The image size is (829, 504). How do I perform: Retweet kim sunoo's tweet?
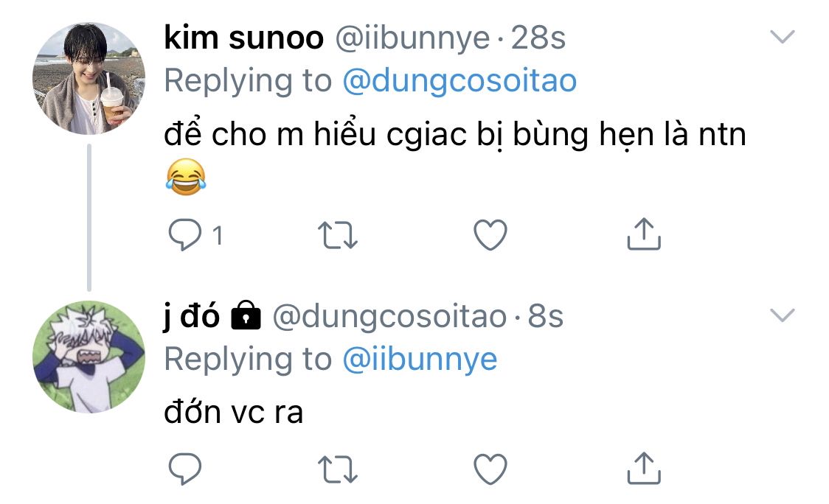click(x=337, y=235)
